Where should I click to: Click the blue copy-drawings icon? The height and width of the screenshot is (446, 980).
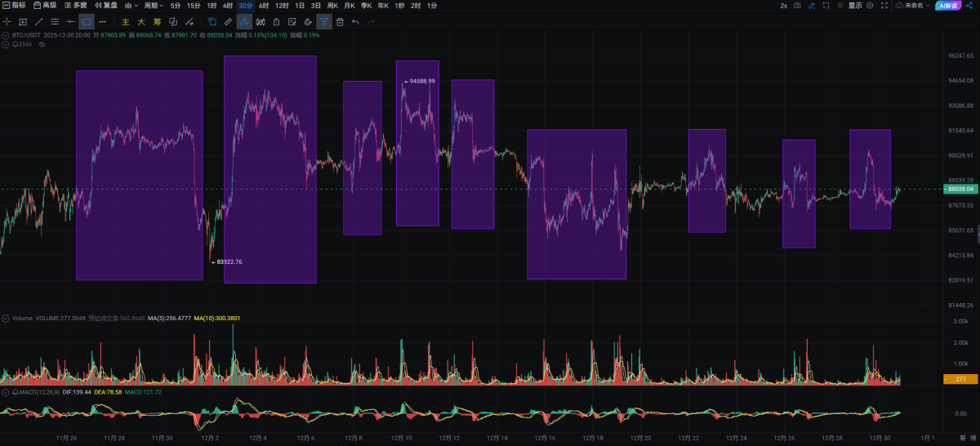point(212,22)
